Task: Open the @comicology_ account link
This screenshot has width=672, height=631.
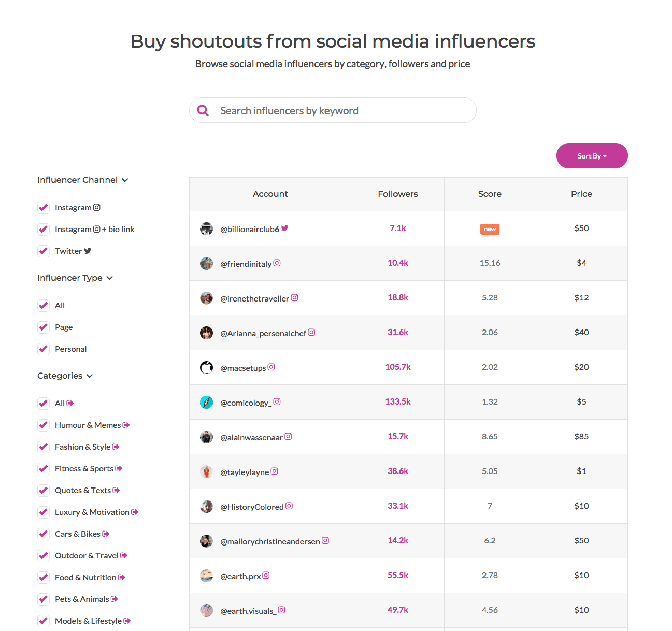Action: [x=246, y=403]
